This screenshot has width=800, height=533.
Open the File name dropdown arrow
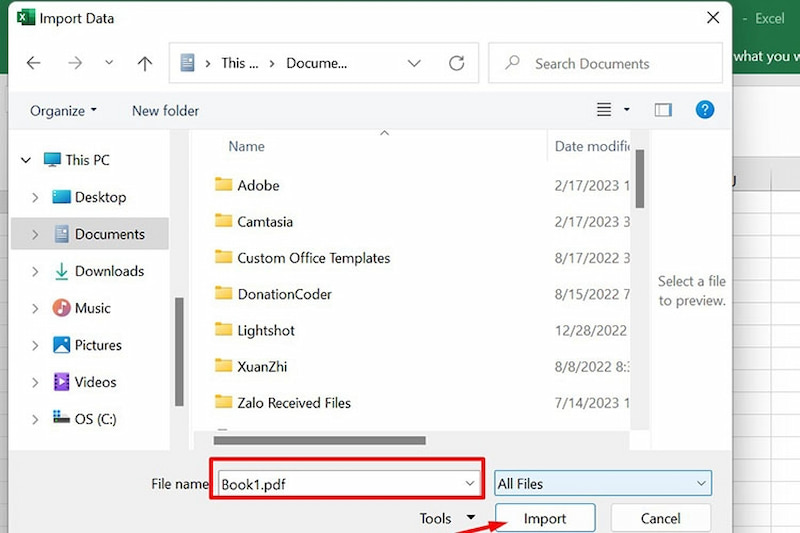470,484
